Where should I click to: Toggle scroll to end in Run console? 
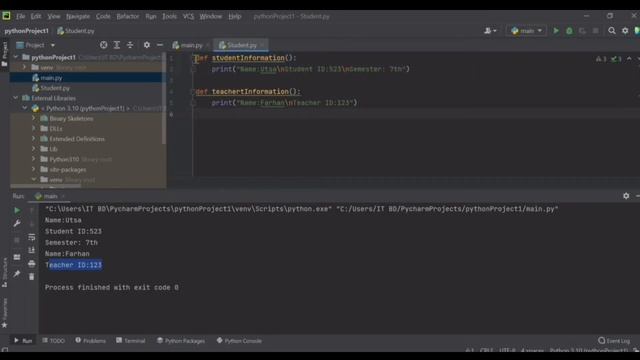point(31,250)
